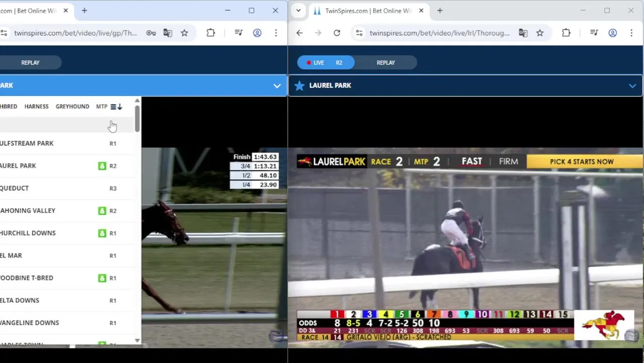Click track list scrollbar up arrow
The width and height of the screenshot is (644, 363).
coord(137,101)
